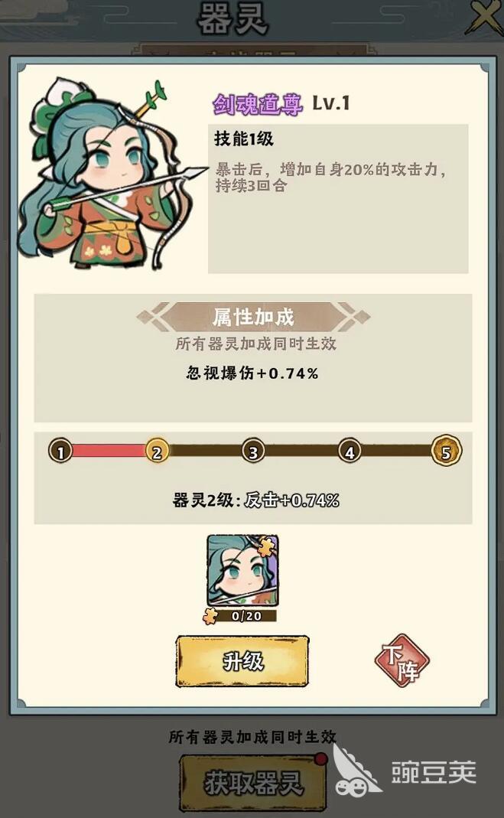Tap the 技能1级 skill description box

tap(338, 198)
